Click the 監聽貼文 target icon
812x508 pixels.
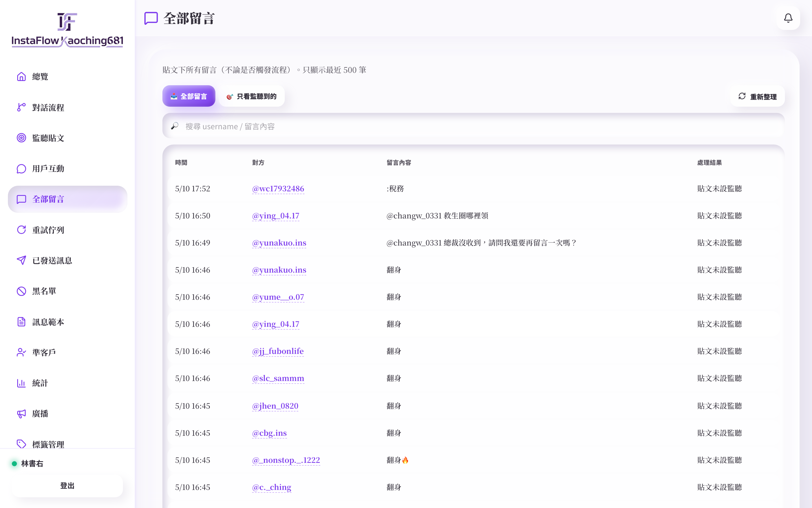click(21, 138)
